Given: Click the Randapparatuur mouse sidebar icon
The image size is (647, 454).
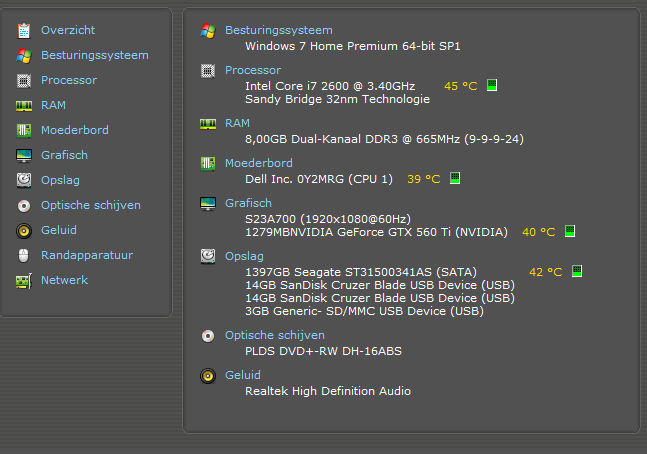Looking at the screenshot, I should [24, 255].
